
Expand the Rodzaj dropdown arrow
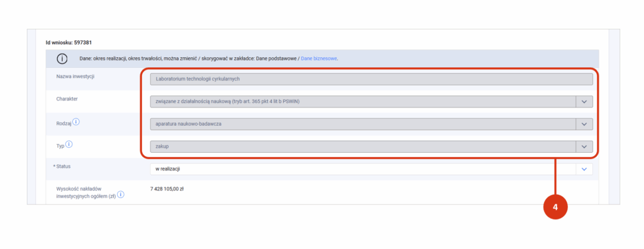click(584, 124)
